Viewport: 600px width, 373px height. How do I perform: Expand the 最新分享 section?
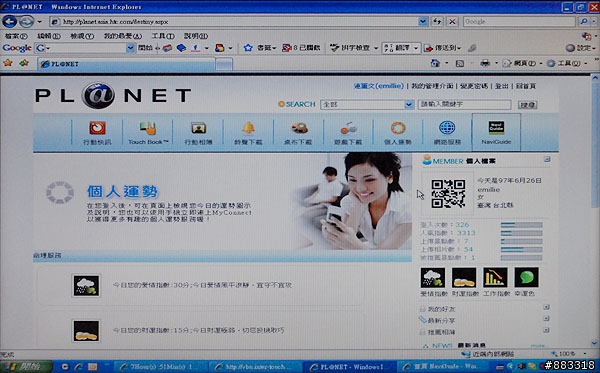(546, 318)
